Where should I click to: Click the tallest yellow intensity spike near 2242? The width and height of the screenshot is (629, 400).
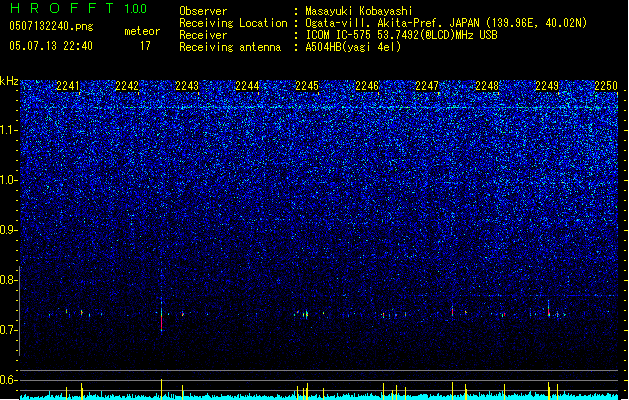(162, 389)
